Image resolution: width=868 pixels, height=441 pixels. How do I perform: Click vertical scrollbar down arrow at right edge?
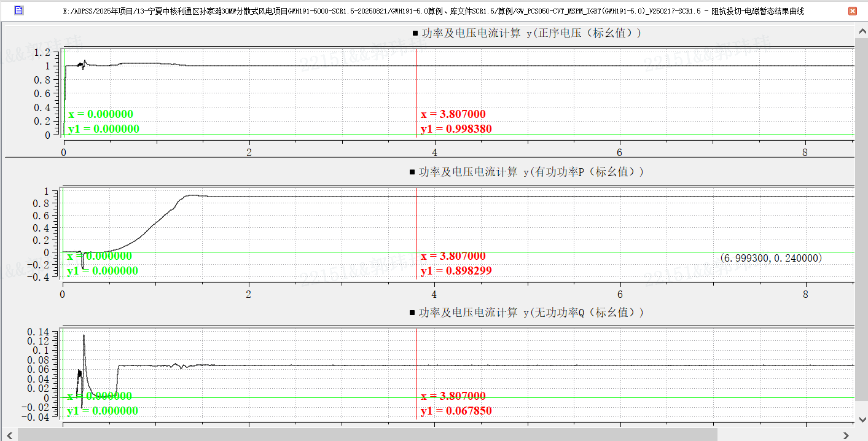pos(862,421)
